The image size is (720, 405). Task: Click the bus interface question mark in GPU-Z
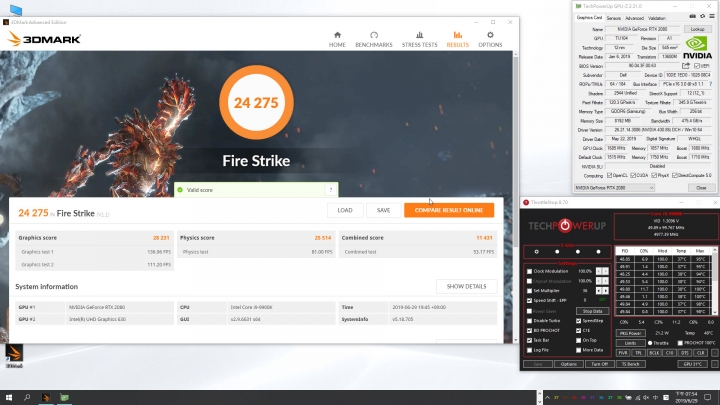710,84
